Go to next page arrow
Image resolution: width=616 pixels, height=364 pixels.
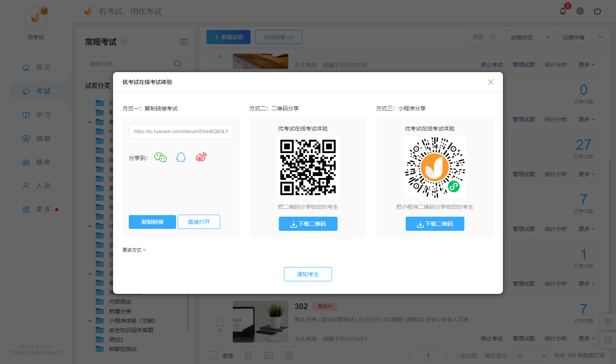[446, 355]
